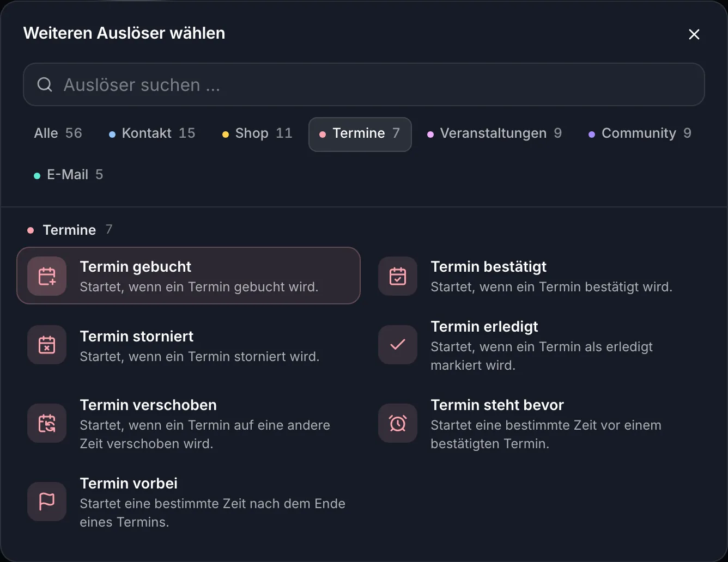Click the calendar-plus icon for Termin gebucht
Viewport: 728px width, 562px height.
47,276
